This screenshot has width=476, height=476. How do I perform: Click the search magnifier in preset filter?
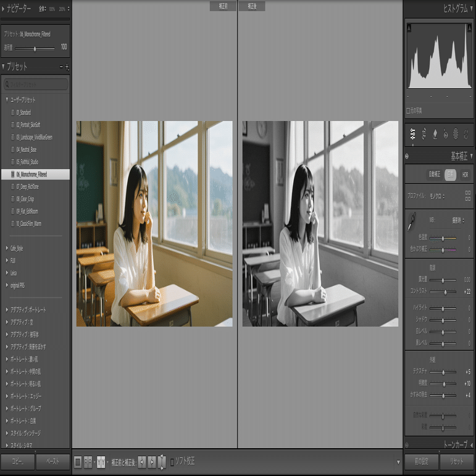click(7, 84)
